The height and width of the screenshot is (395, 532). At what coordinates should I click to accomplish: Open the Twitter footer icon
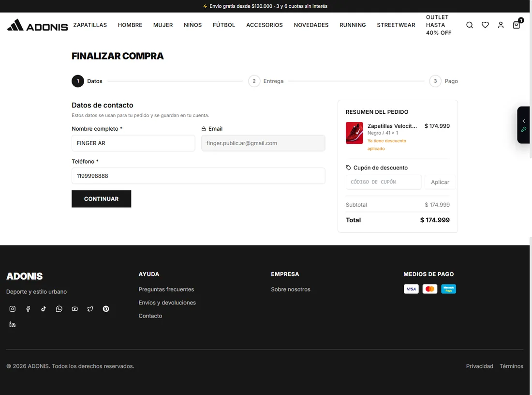coord(90,309)
